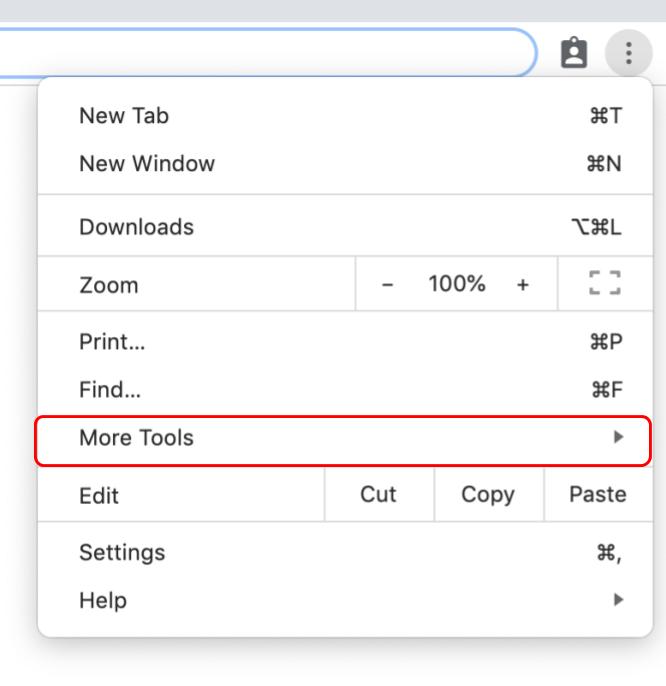Click the Cut button
The image size is (666, 686).
379,495
